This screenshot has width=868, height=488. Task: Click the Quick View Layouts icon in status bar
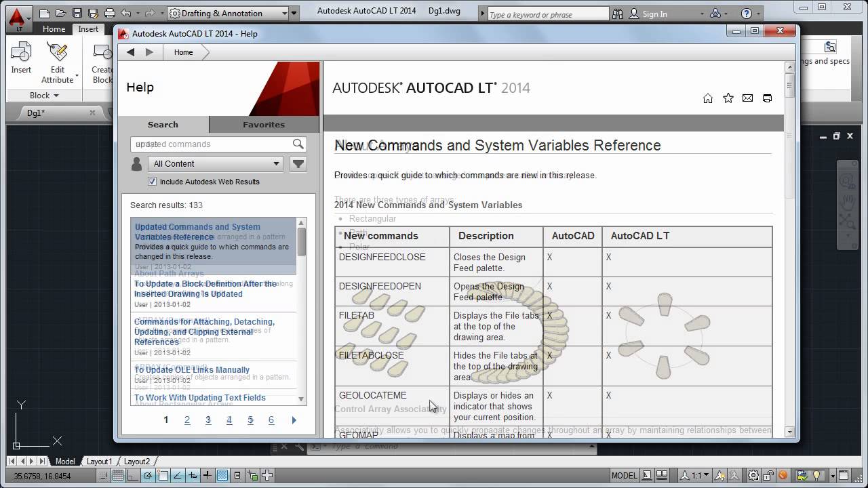click(x=647, y=476)
